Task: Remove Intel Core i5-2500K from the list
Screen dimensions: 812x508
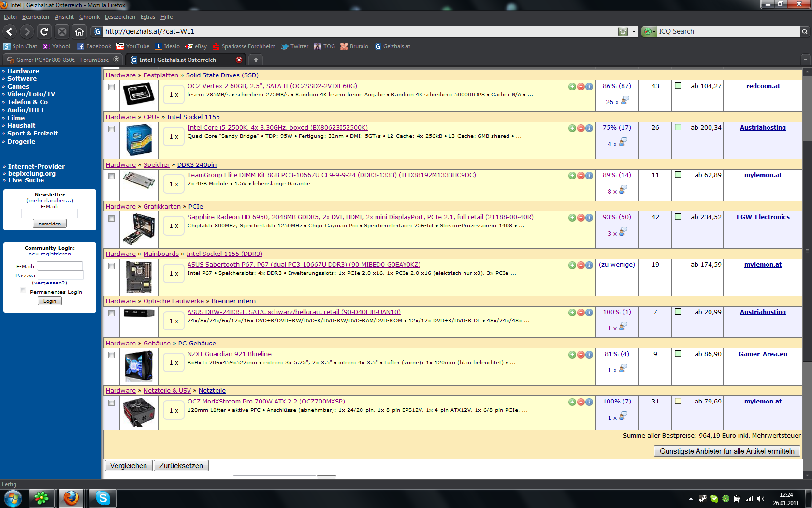Action: point(580,128)
